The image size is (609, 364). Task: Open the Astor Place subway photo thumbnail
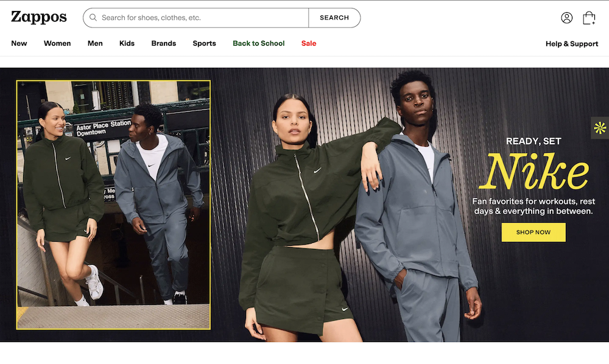(x=113, y=205)
